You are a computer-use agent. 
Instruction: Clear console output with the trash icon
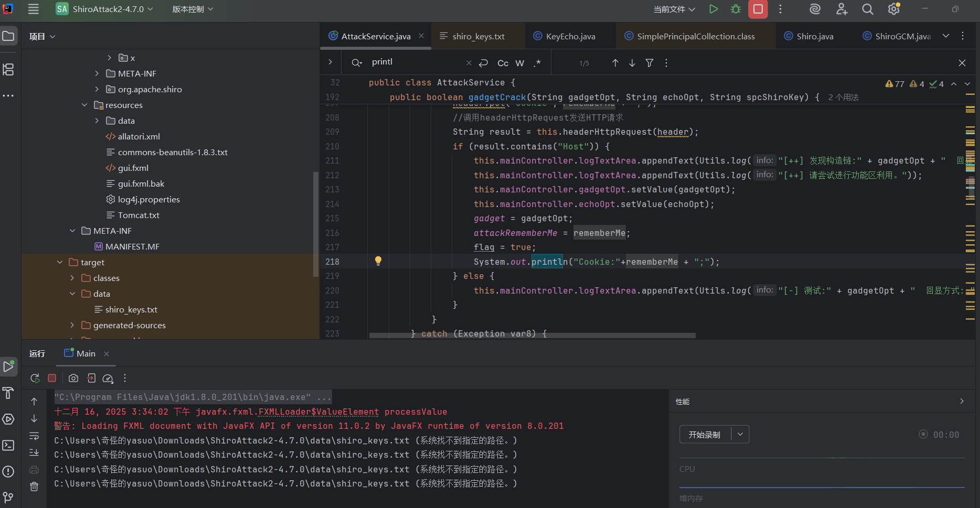(x=34, y=487)
